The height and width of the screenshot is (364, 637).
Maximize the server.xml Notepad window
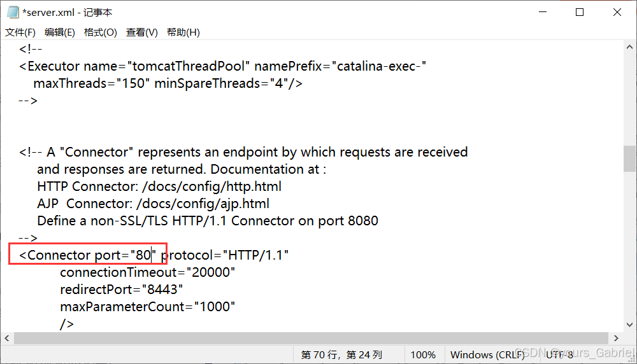[580, 12]
